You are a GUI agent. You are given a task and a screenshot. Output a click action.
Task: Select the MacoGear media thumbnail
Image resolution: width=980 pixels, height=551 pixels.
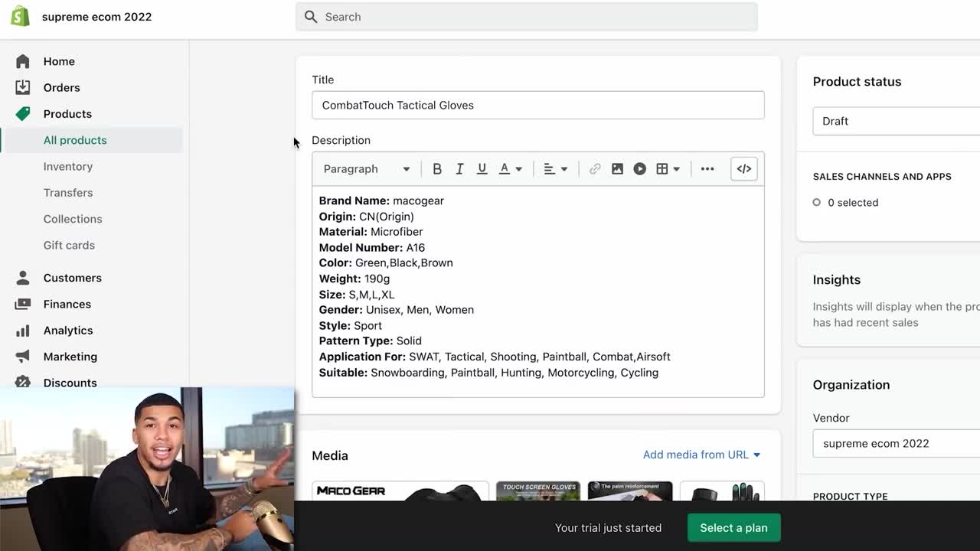pos(400,491)
